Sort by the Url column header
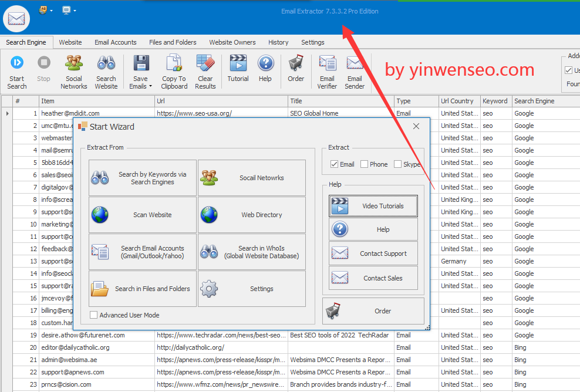Screen dimensions: 580x392 coord(221,101)
